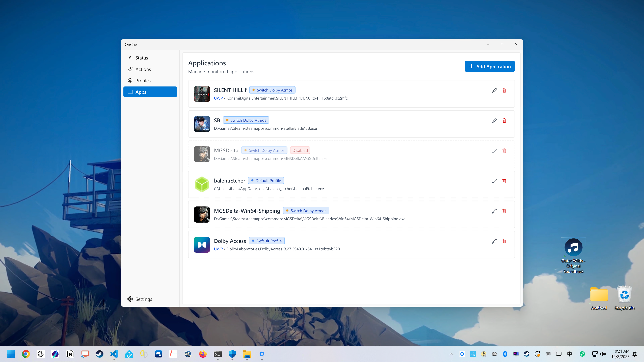Delete the disabled MGSDelta entry

[504, 151]
